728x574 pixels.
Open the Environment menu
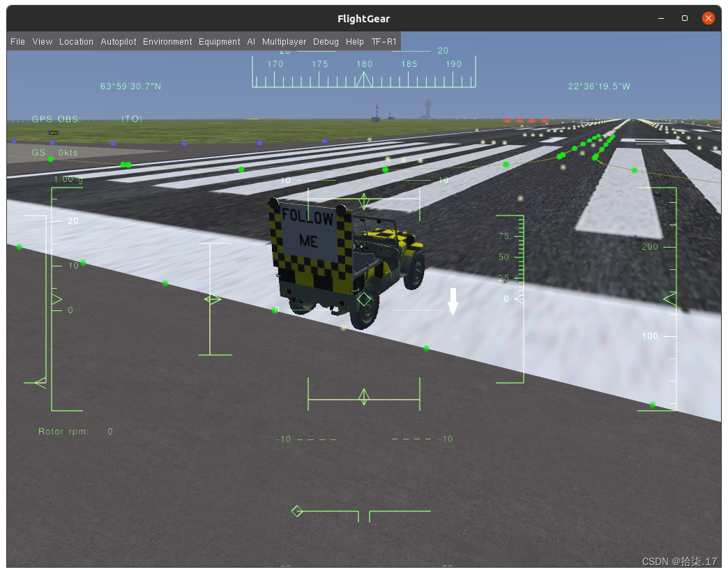coord(167,41)
